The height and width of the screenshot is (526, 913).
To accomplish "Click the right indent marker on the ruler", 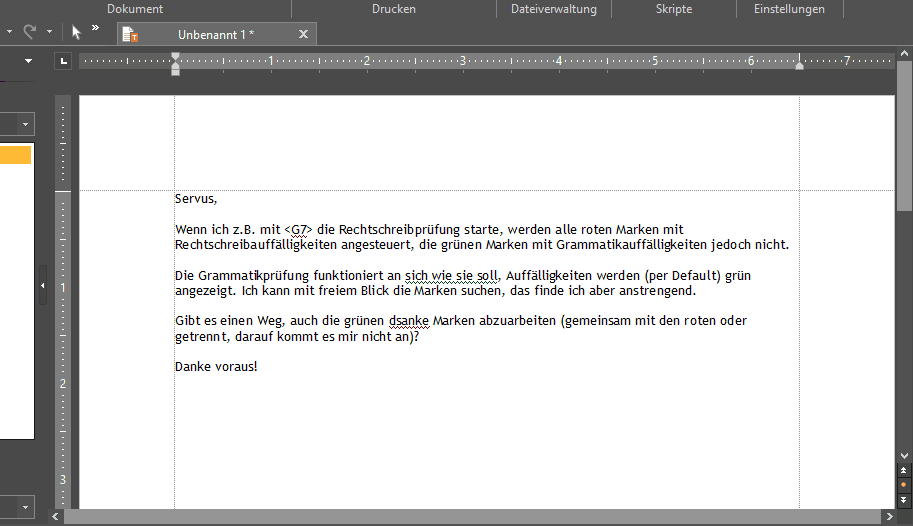I will tap(799, 64).
